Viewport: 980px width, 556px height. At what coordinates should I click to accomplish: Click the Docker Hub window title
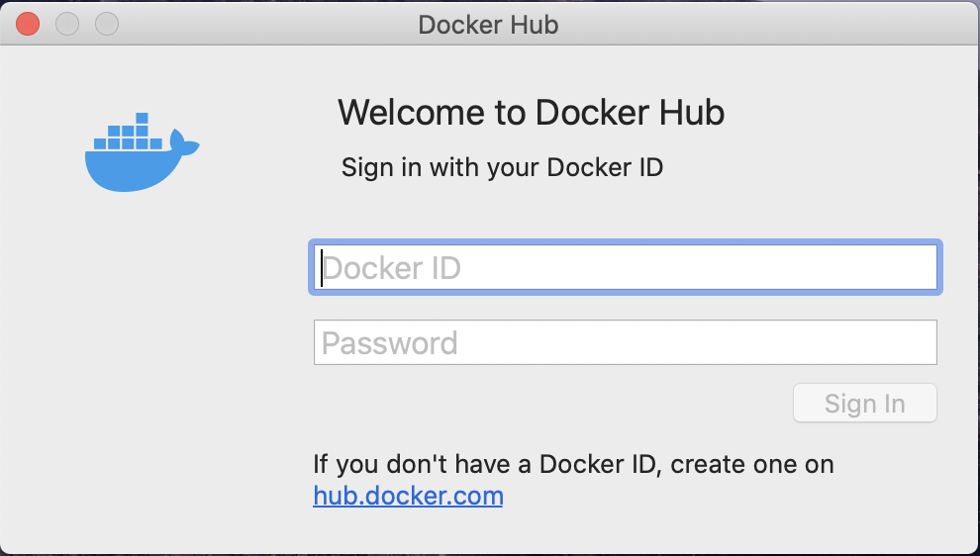pos(488,25)
